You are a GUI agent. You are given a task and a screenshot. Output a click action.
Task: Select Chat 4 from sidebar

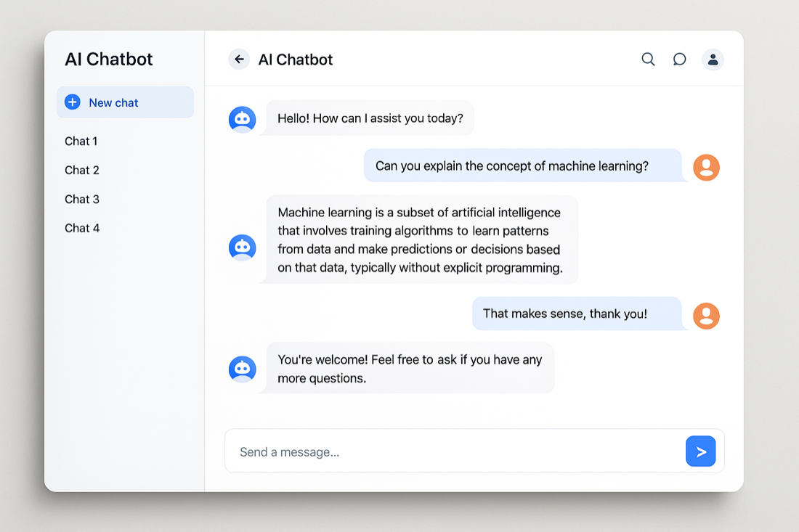82,228
